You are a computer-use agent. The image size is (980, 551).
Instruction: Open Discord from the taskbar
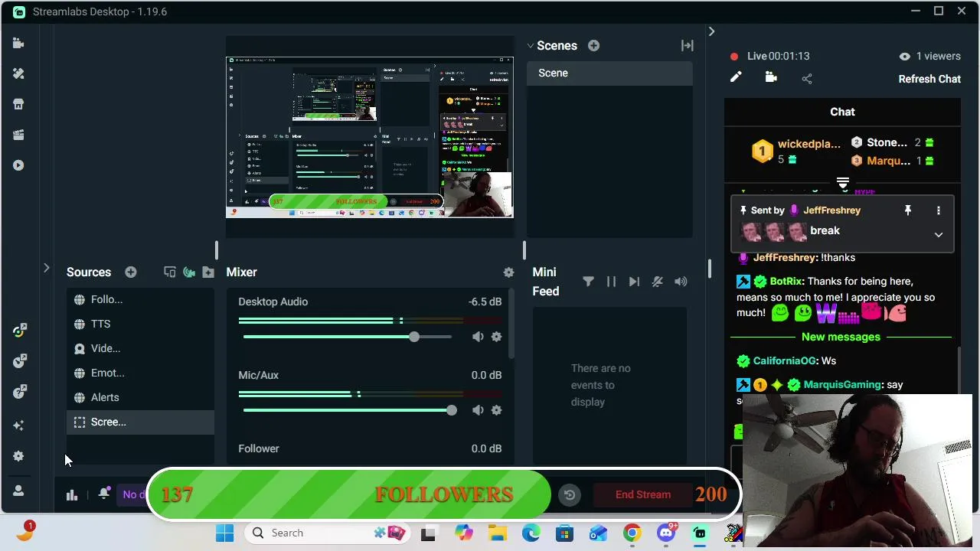[666, 533]
